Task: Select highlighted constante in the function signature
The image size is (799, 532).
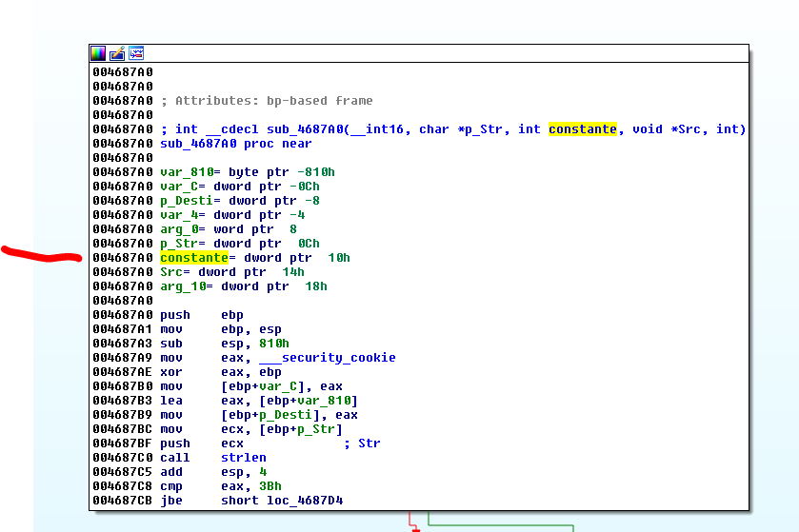Action: pos(582,129)
